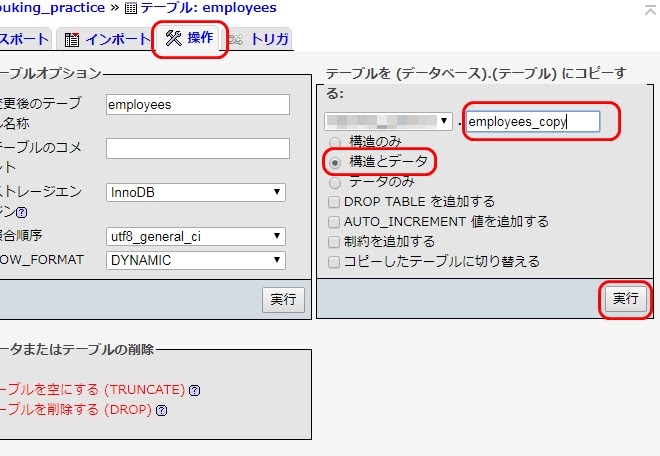Viewport: 660px width, 456px height.
Task: Open help icon next to TRUNCATE link
Action: coord(194,390)
